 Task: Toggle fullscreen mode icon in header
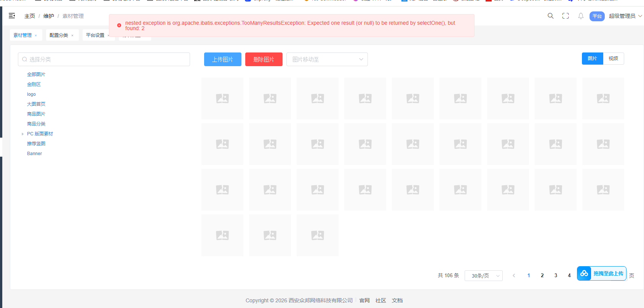566,16
